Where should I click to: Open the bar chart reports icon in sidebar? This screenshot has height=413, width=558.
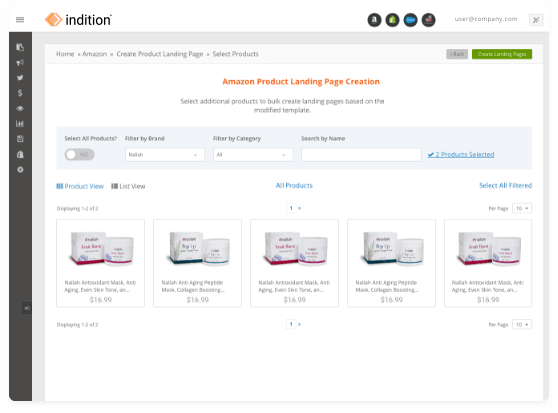pos(20,124)
